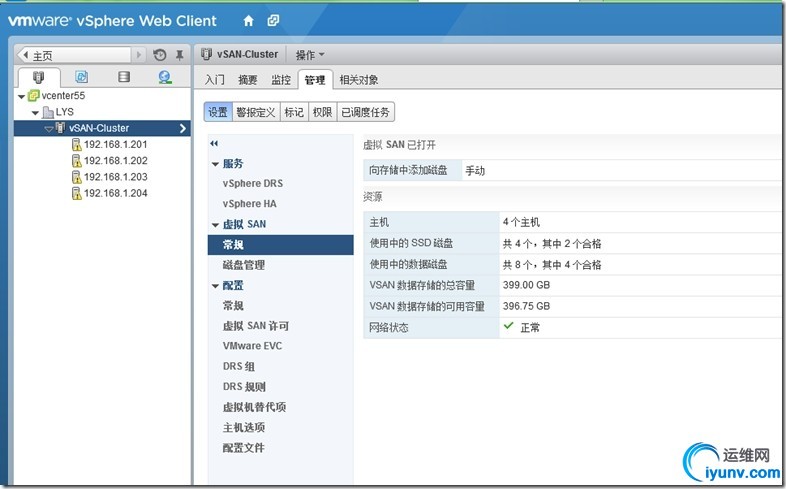This screenshot has width=786, height=489.
Task: Collapse the settings side menu with double arrows
Action: click(x=214, y=143)
